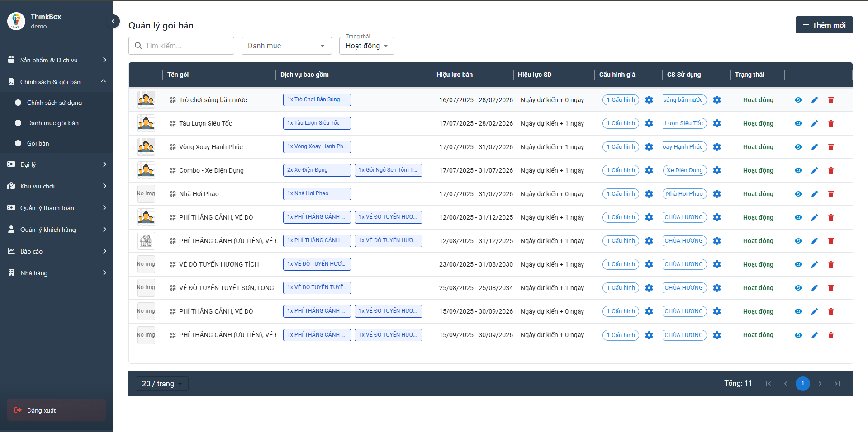The image size is (868, 432).
Task: Open usage policy gear for Combo - Xe Điện Đụng
Action: [x=716, y=170]
